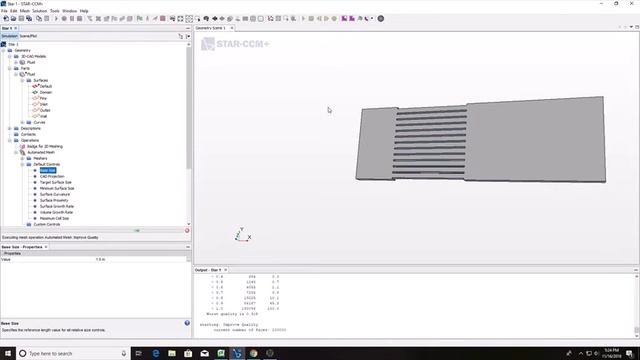The height and width of the screenshot is (360, 640).
Task: Click the first purple plot icon in toolbar
Action: 344,18
